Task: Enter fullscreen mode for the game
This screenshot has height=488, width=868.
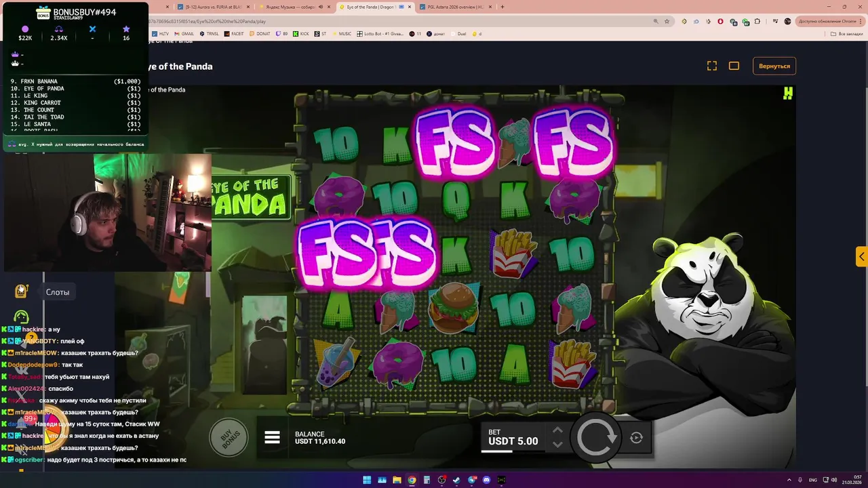Action: pyautogui.click(x=712, y=66)
